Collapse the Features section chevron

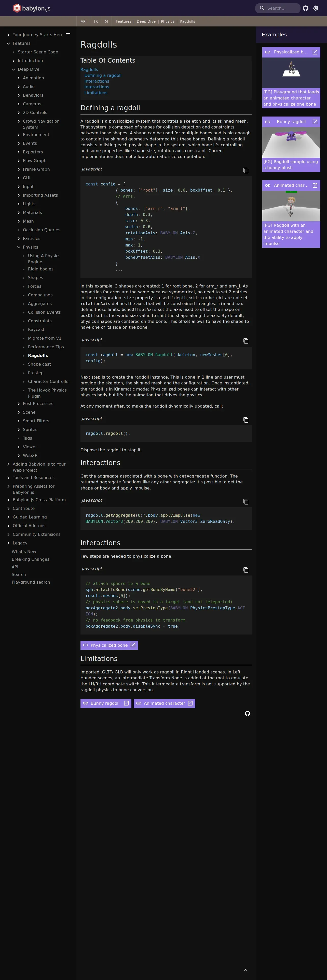[x=8, y=43]
